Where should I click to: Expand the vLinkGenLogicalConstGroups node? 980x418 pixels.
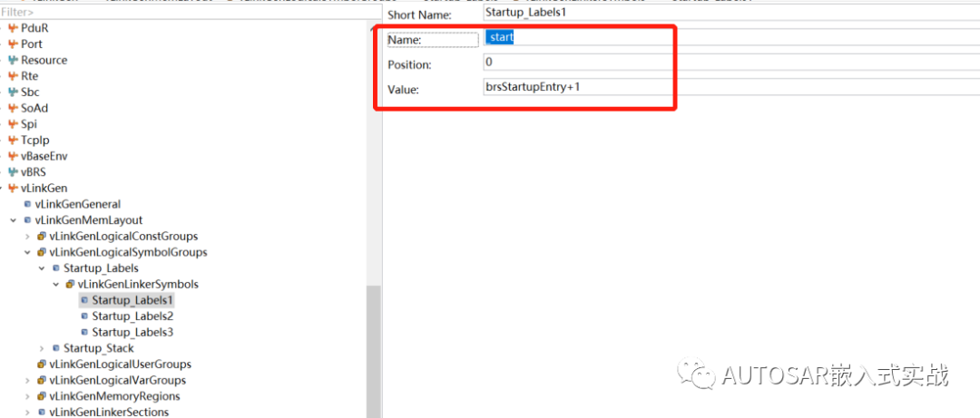pos(27,237)
